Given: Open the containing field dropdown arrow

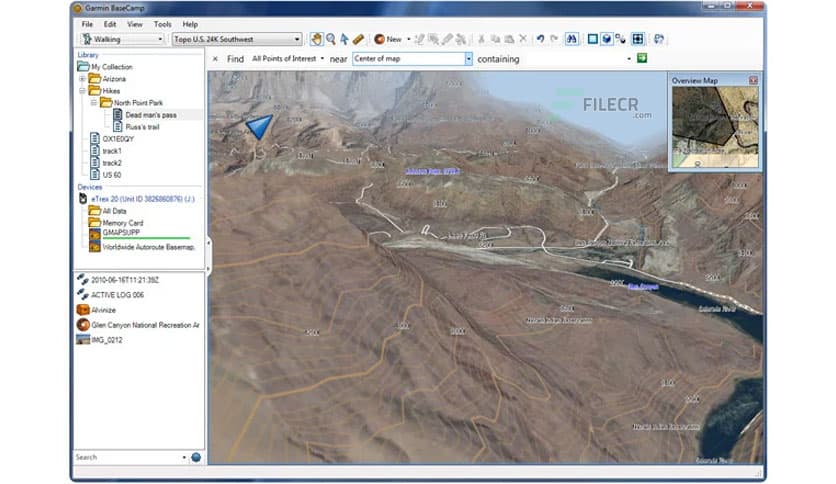Looking at the screenshot, I should click(629, 59).
